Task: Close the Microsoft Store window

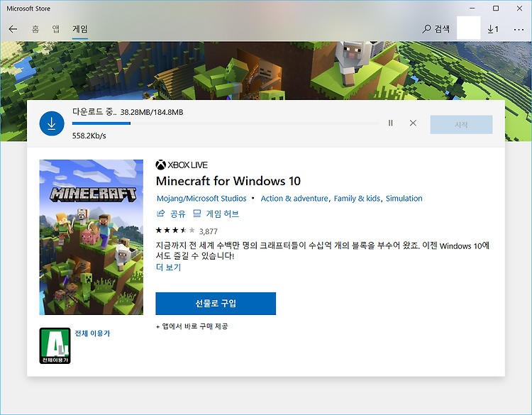Action: tap(519, 8)
